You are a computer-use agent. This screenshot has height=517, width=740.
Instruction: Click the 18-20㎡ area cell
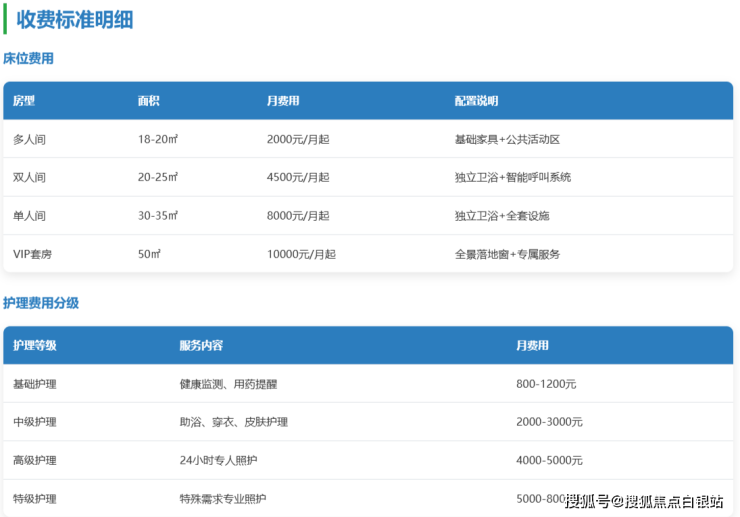click(x=158, y=139)
